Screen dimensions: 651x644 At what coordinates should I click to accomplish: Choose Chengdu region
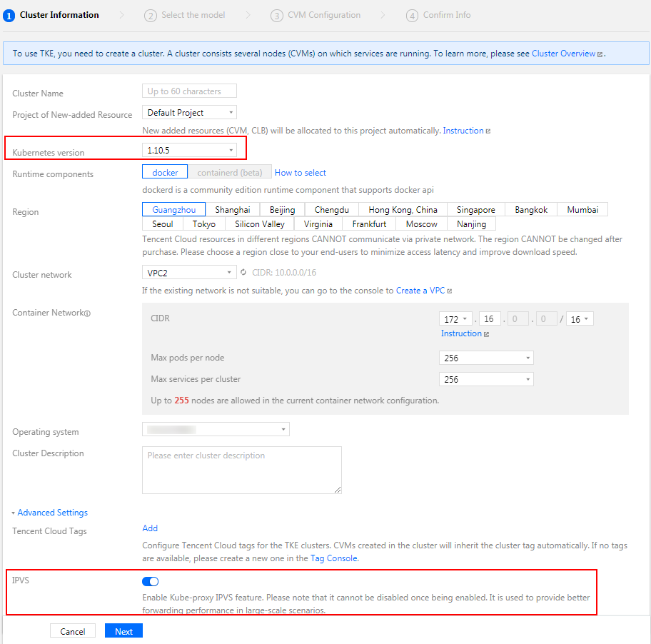tap(332, 210)
